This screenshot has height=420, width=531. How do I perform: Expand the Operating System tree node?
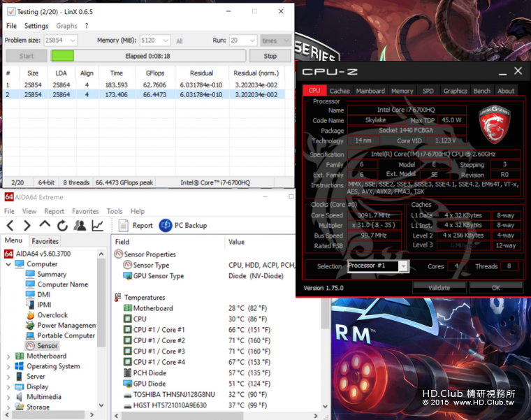pyautogui.click(x=8, y=366)
